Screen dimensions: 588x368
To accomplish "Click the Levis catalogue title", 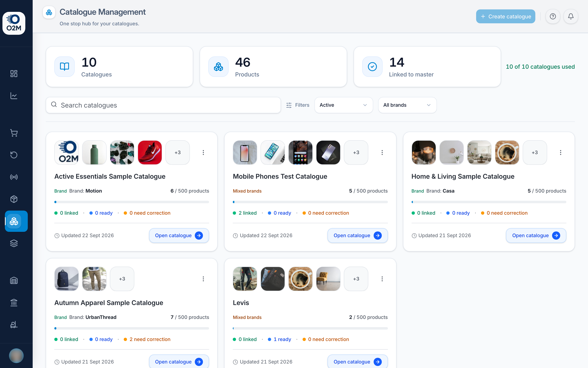I will (241, 303).
